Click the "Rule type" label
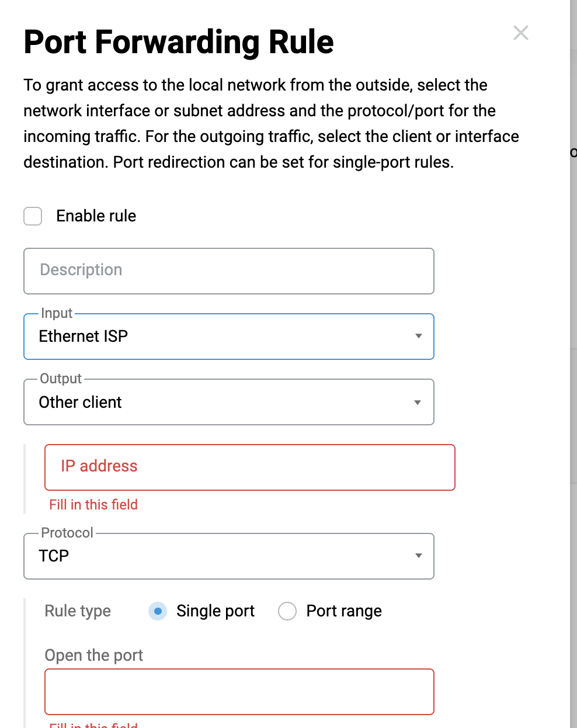577x728 pixels. (78, 611)
